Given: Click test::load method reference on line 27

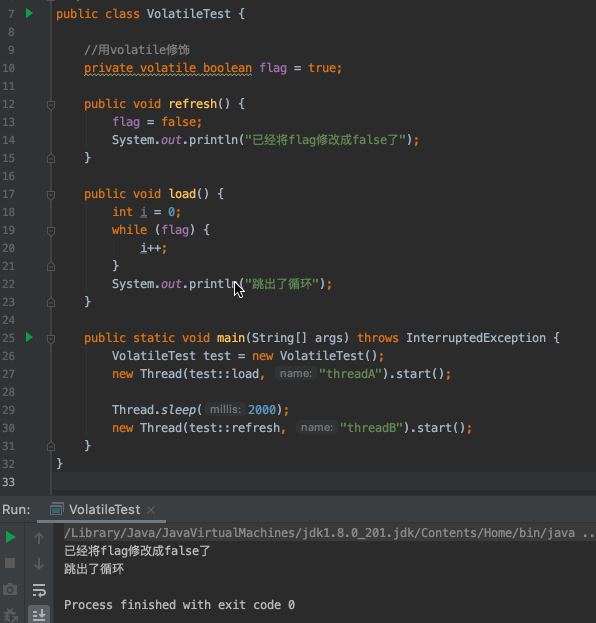Looking at the screenshot, I should (224, 374).
